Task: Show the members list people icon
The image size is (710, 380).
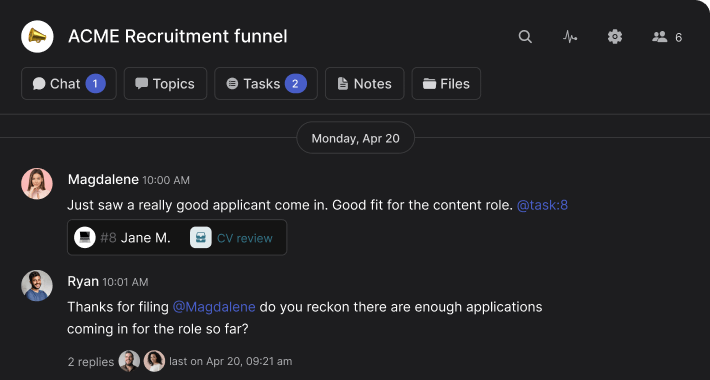Action: [x=659, y=37]
